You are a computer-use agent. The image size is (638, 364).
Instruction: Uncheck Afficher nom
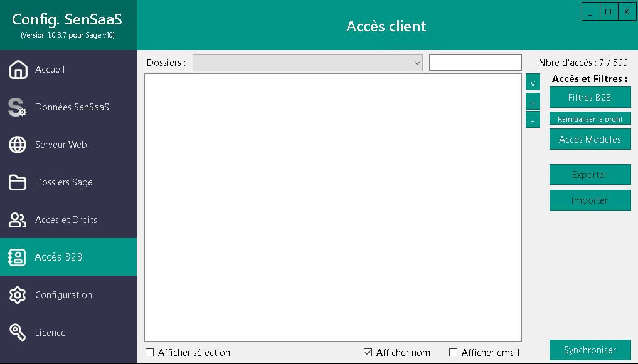pos(367,352)
